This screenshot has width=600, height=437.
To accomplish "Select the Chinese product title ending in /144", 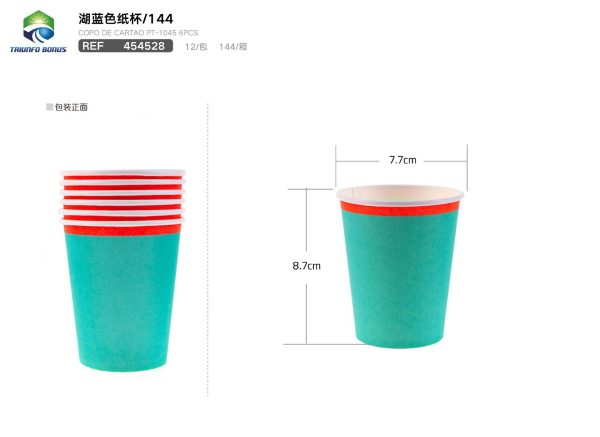I will coord(126,18).
